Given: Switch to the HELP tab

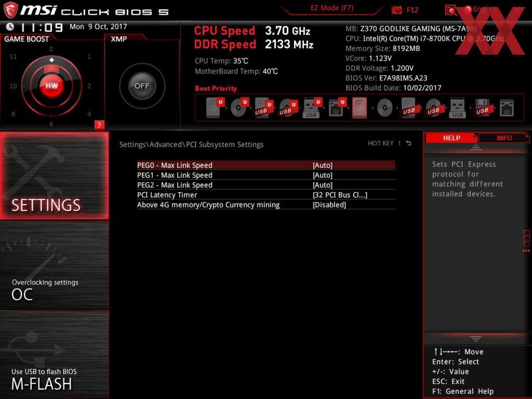Looking at the screenshot, I should click(451, 138).
